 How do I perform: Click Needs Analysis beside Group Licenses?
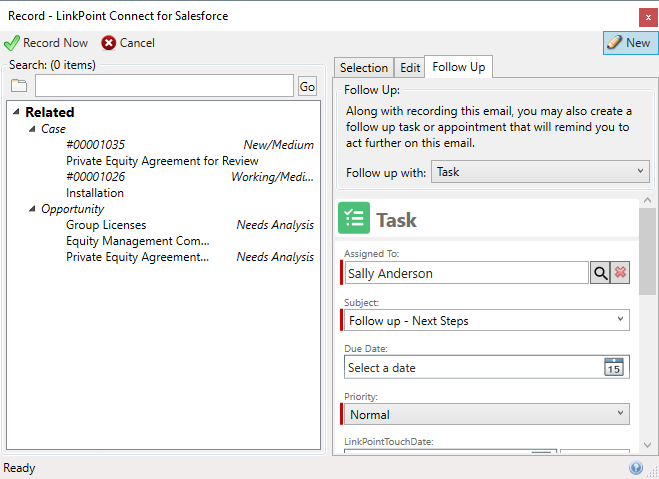[x=275, y=225]
